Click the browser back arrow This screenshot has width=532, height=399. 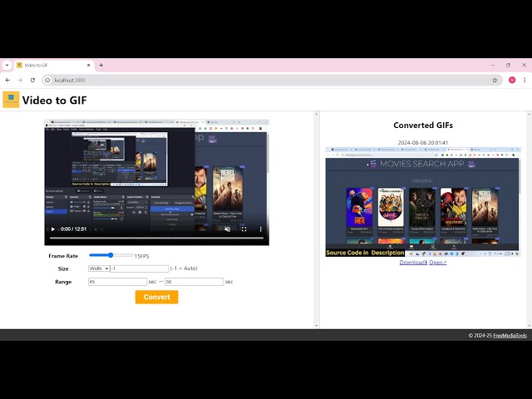click(7, 80)
